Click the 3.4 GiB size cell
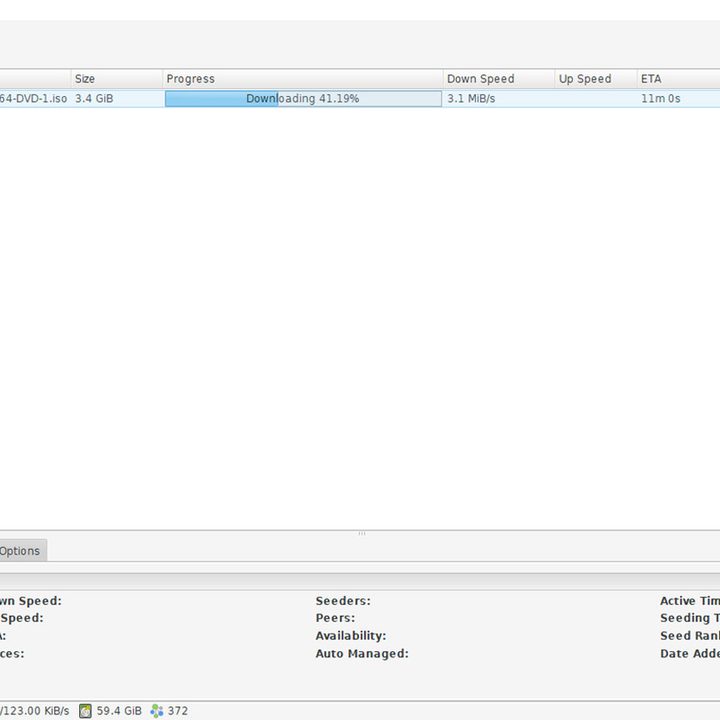Image resolution: width=720 pixels, height=720 pixels. coord(94,99)
